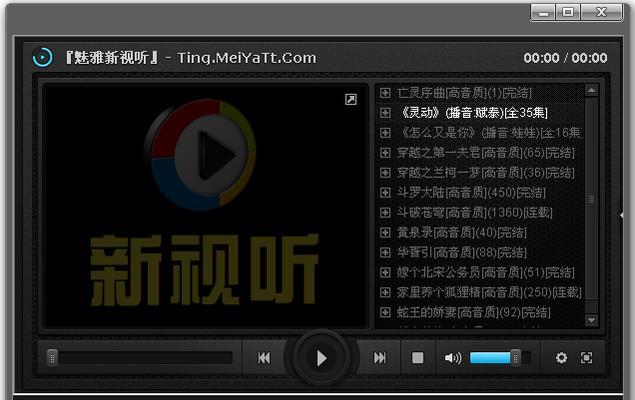
Task: Expand the 家里养个狐狸精[高音质](250) entry
Action: (385, 292)
